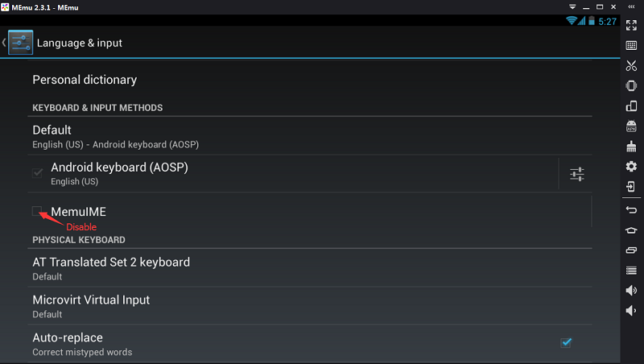
Task: Click the rotate screen icon
Action: tap(631, 106)
